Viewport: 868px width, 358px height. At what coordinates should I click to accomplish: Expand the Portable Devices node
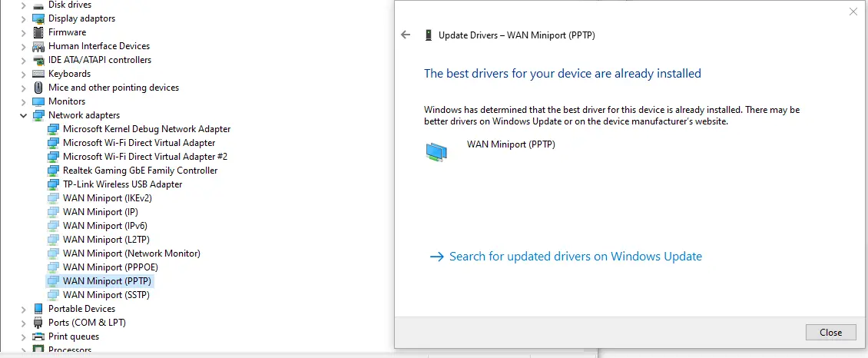23,309
